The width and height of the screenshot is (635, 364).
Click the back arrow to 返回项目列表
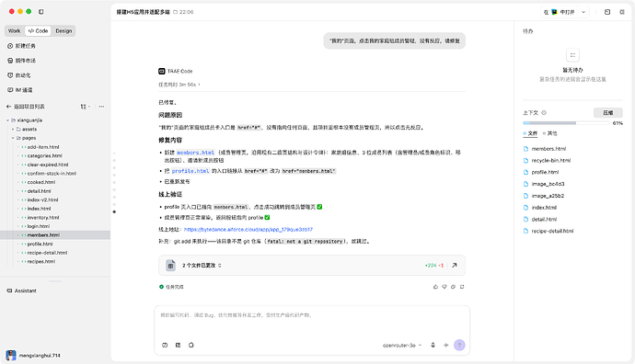click(8, 107)
